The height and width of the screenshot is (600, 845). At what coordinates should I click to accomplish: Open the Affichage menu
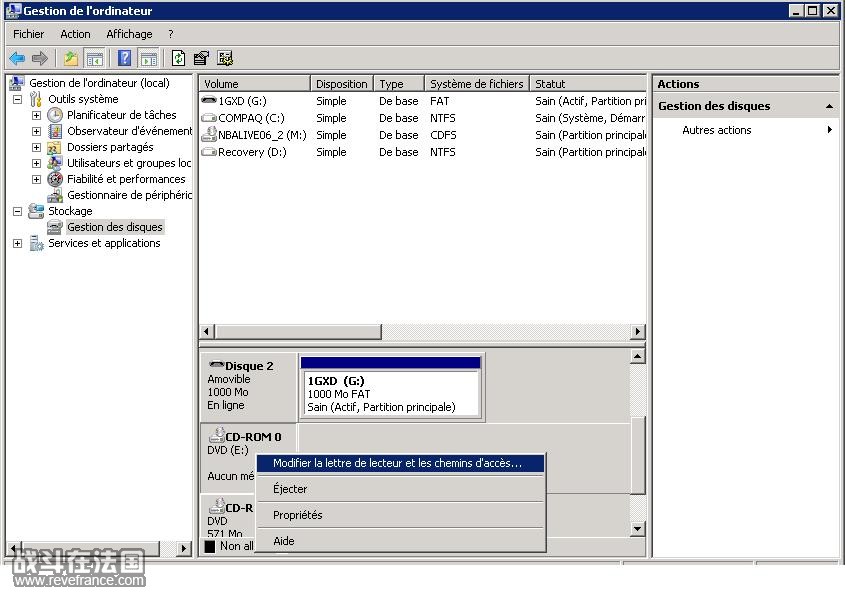pos(129,34)
